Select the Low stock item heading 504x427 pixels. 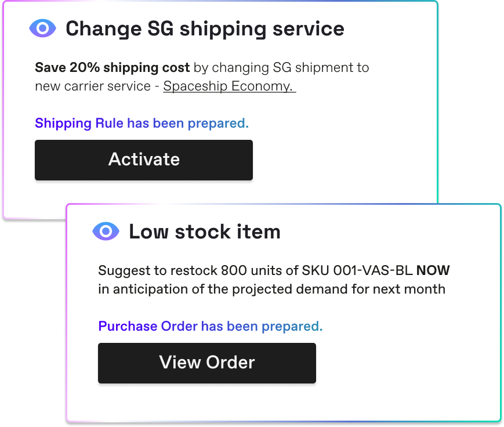pos(204,231)
